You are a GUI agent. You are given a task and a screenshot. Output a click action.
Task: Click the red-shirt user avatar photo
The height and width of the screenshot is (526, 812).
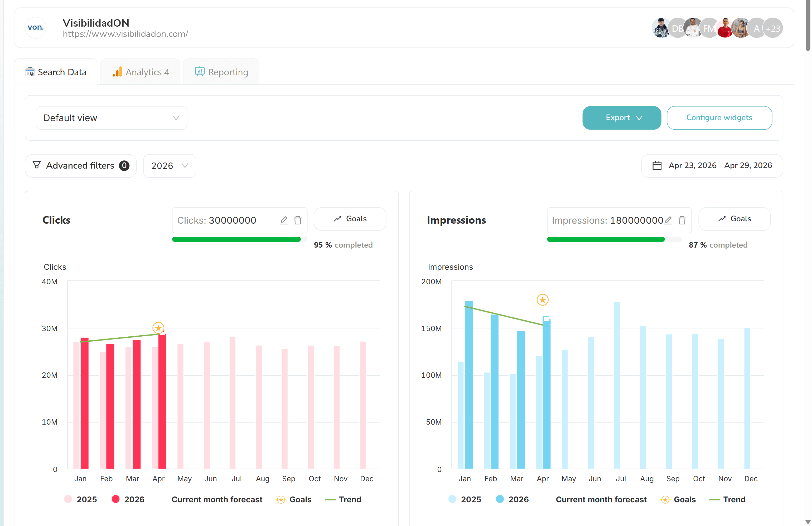click(x=725, y=28)
